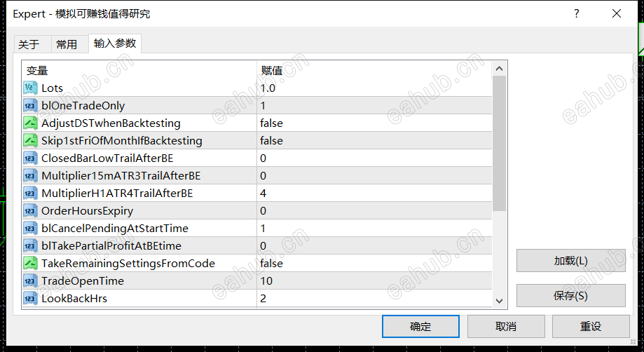Click the Lots double-type icon
Viewport: 644px width, 352px height.
[x=30, y=88]
